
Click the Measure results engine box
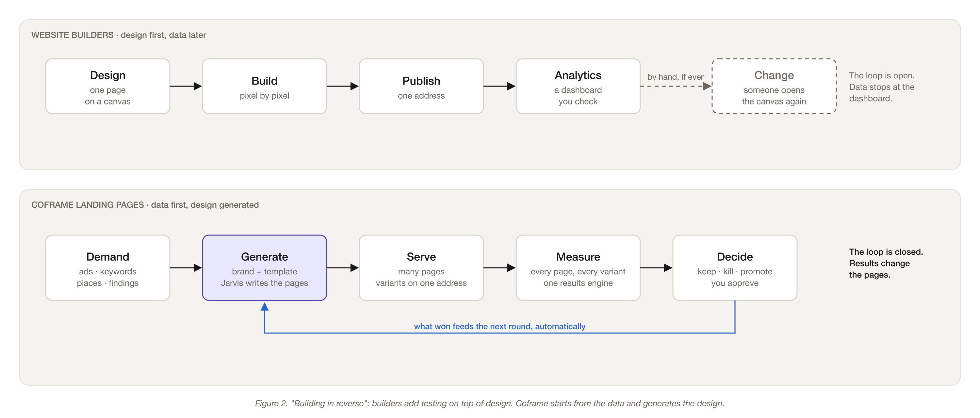578,268
